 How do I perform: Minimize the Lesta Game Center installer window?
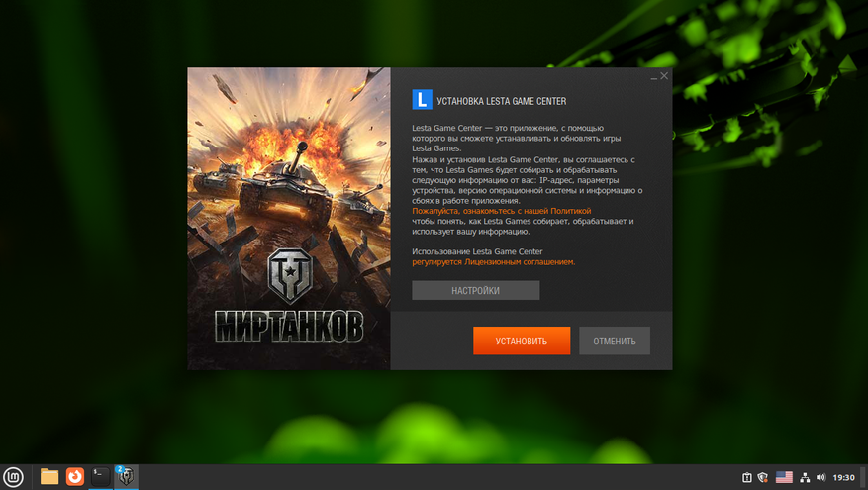point(654,76)
